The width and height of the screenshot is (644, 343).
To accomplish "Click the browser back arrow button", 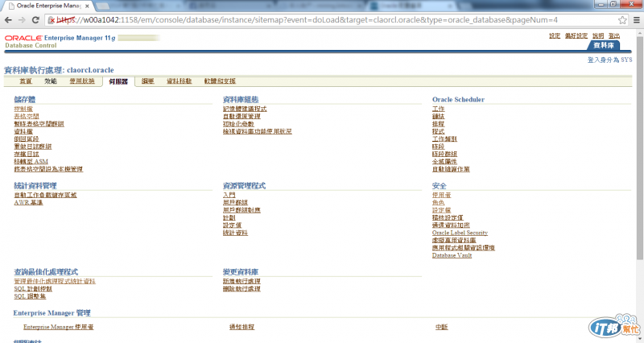I will coord(8,19).
